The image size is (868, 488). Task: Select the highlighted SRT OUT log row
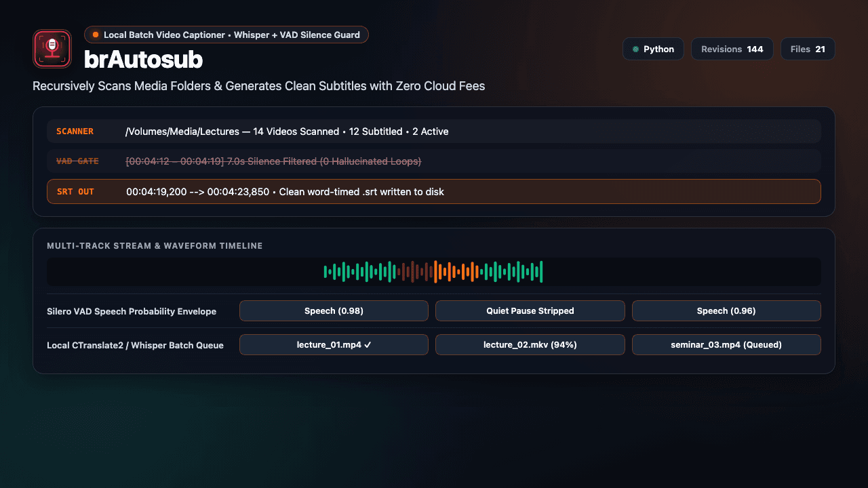coord(434,192)
